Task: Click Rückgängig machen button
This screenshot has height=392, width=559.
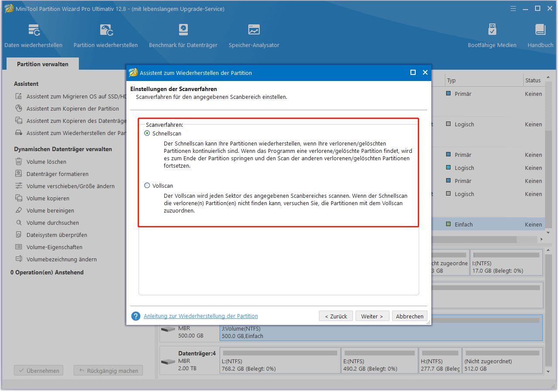Action: click(108, 371)
